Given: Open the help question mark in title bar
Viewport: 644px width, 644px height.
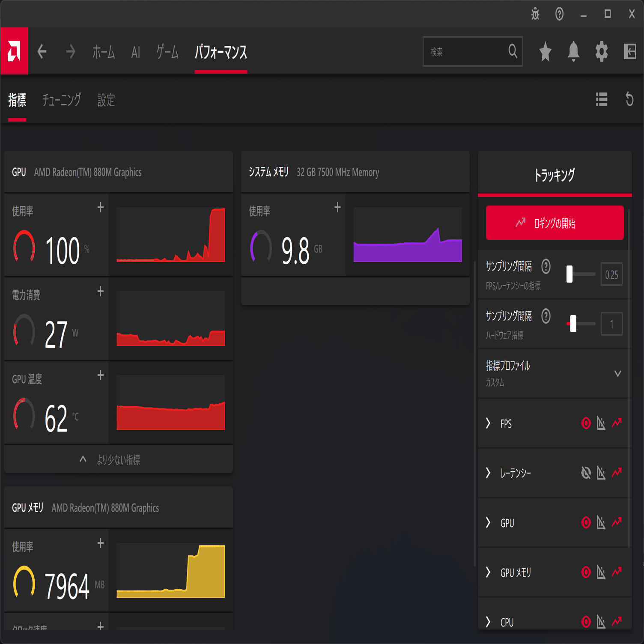Looking at the screenshot, I should (559, 14).
